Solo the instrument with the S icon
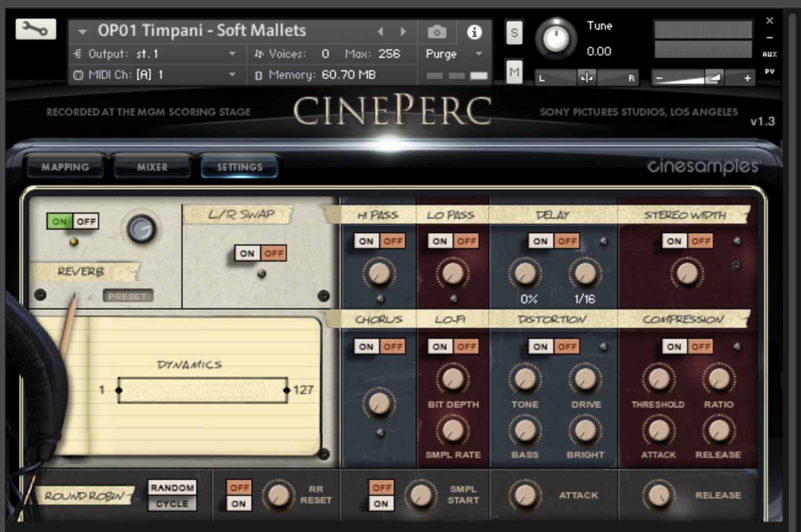This screenshot has width=801, height=532. 514,33
